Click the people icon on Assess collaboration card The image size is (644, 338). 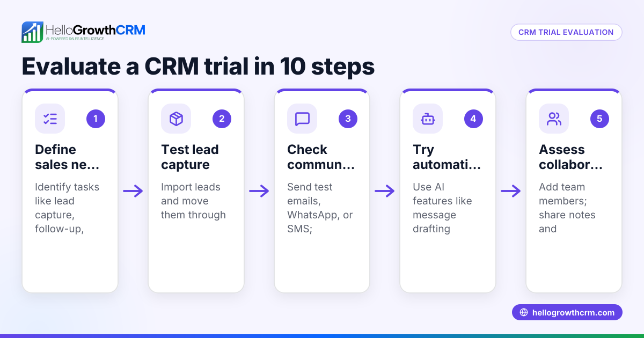coord(554,119)
